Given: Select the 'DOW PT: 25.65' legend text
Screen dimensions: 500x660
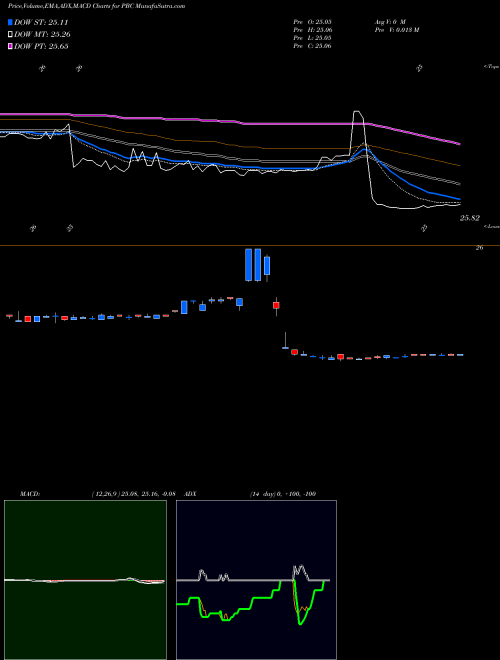Looking at the screenshot, I should pos(41,46).
